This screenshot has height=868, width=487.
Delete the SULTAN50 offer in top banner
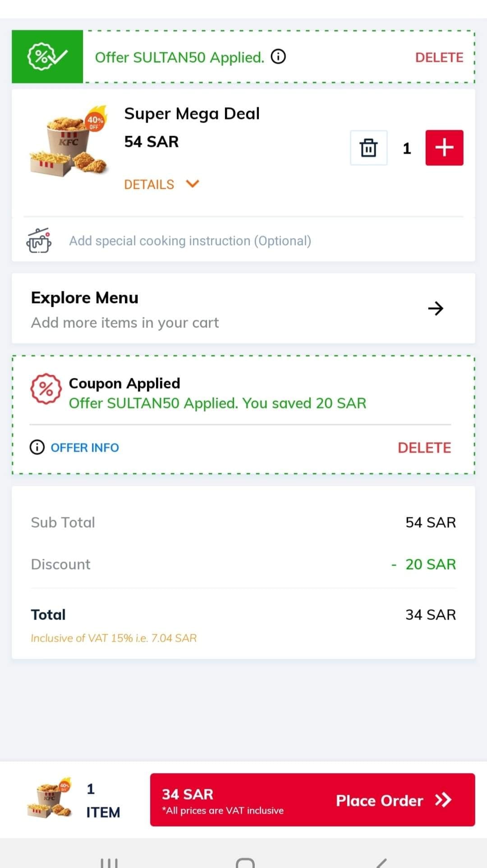pos(439,57)
